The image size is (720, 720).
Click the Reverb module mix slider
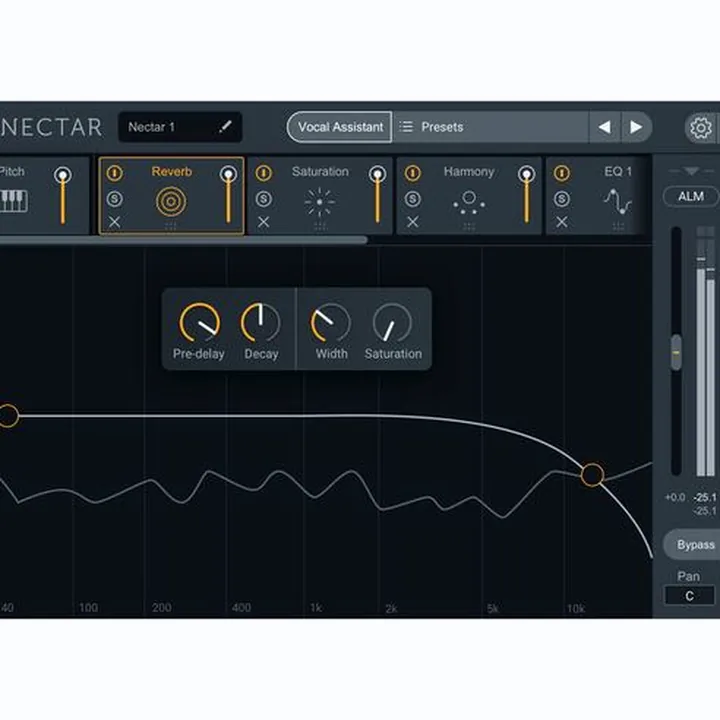click(228, 195)
